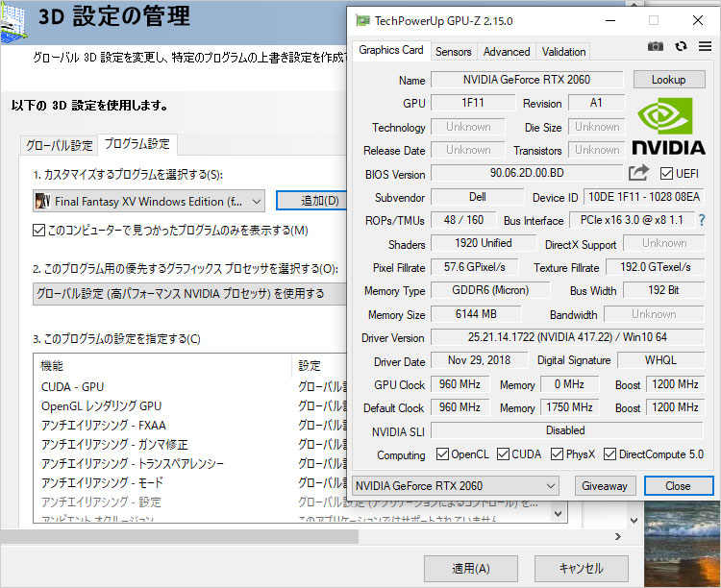Click the 機能 column header
The width and height of the screenshot is (721, 588).
[x=162, y=365]
